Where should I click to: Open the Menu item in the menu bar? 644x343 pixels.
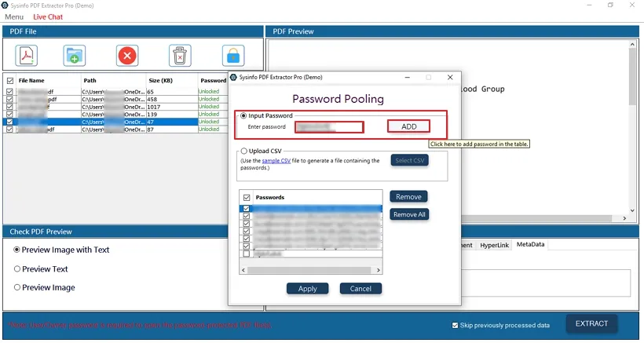click(x=14, y=16)
